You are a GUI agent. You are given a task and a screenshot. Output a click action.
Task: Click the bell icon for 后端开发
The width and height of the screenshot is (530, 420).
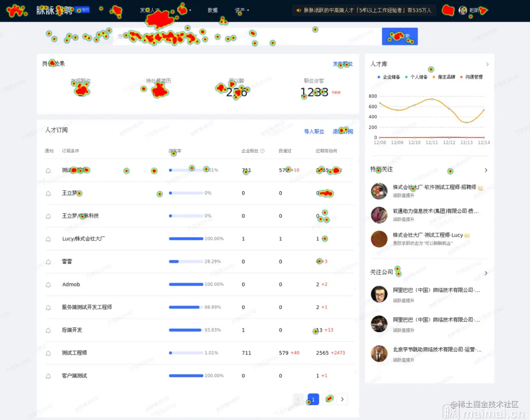[x=48, y=330]
